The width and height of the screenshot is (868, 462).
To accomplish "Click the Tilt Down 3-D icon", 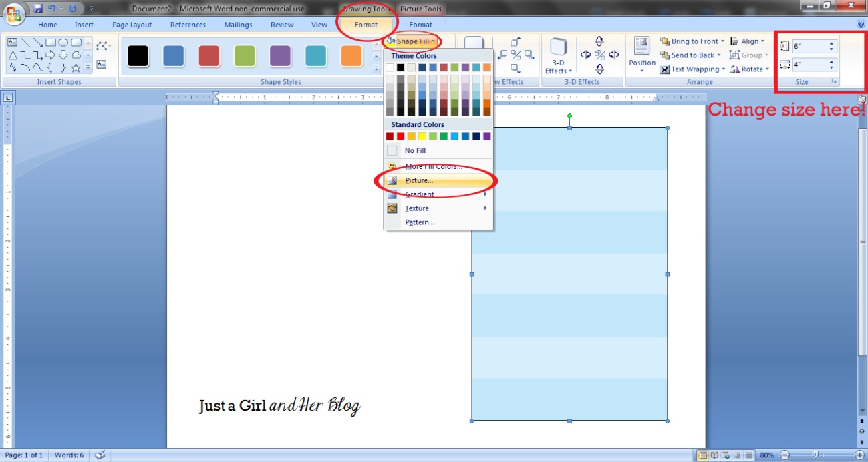I will [599, 69].
